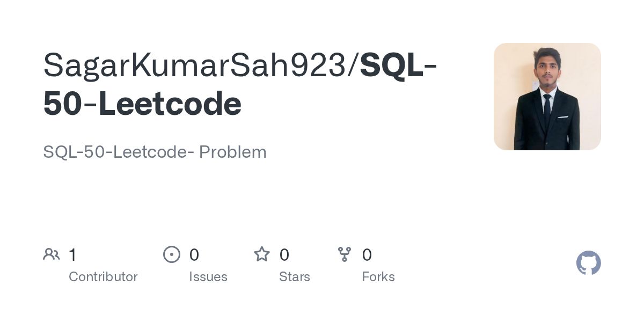Click the word Problem in description

[233, 152]
